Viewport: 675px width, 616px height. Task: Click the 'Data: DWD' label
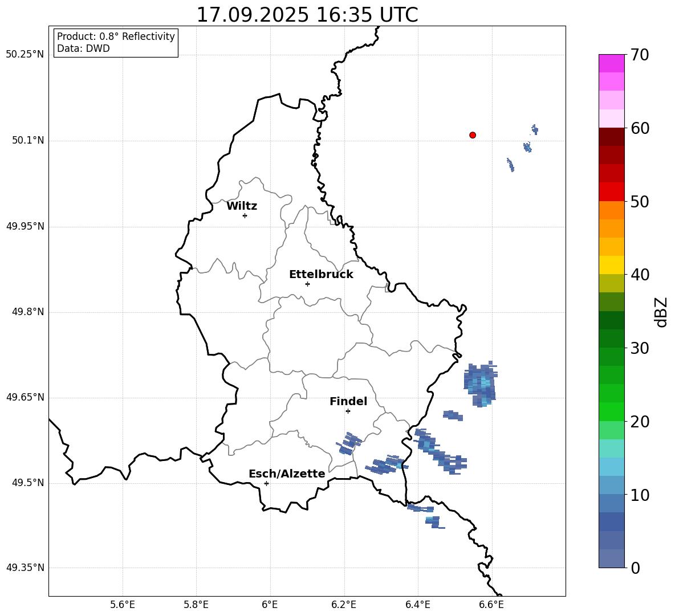83,48
